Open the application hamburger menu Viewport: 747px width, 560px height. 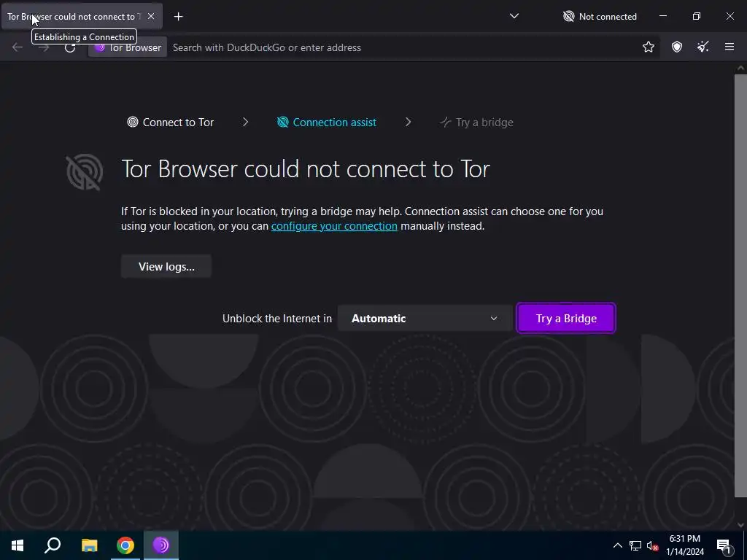729,47
